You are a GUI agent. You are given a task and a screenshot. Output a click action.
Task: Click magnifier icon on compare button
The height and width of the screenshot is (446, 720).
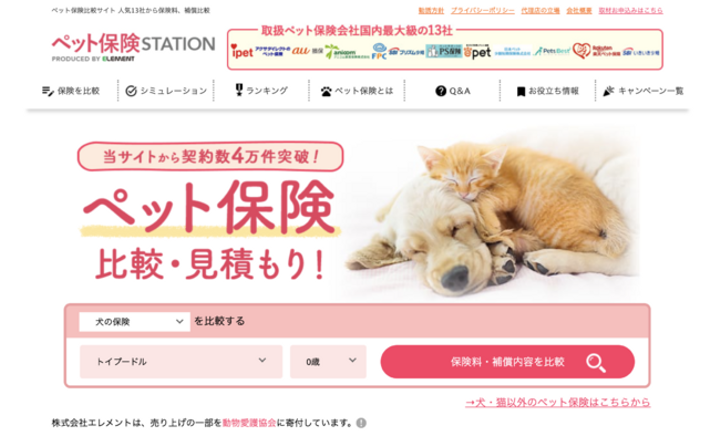pyautogui.click(x=596, y=362)
